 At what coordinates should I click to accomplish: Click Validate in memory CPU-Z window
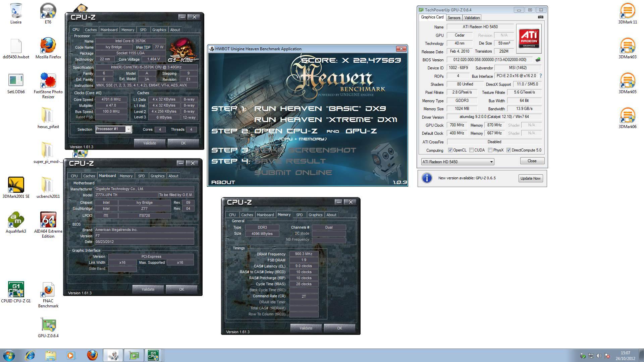pyautogui.click(x=306, y=328)
